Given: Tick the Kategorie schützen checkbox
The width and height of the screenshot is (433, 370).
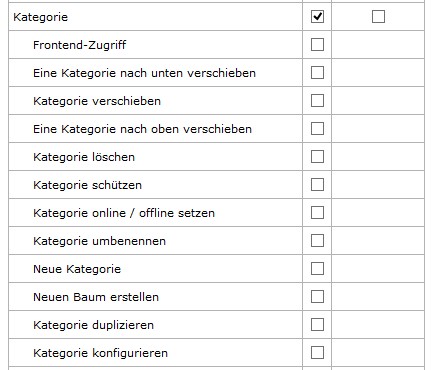Looking at the screenshot, I should [317, 184].
